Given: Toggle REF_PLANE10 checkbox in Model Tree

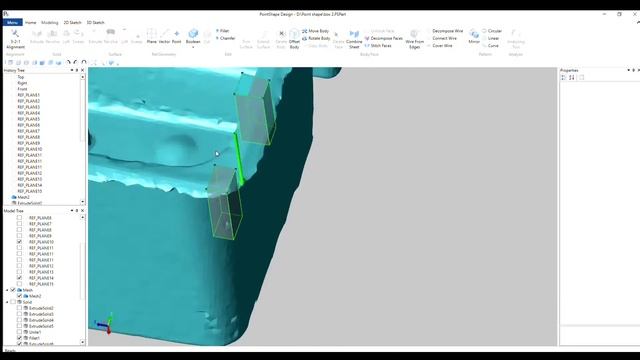Looking at the screenshot, I should [19, 242].
